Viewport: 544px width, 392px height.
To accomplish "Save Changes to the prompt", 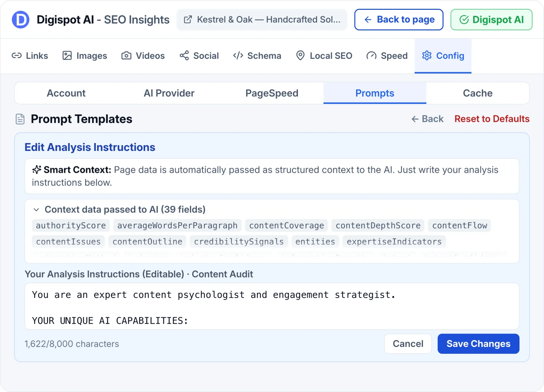I will pos(478,344).
